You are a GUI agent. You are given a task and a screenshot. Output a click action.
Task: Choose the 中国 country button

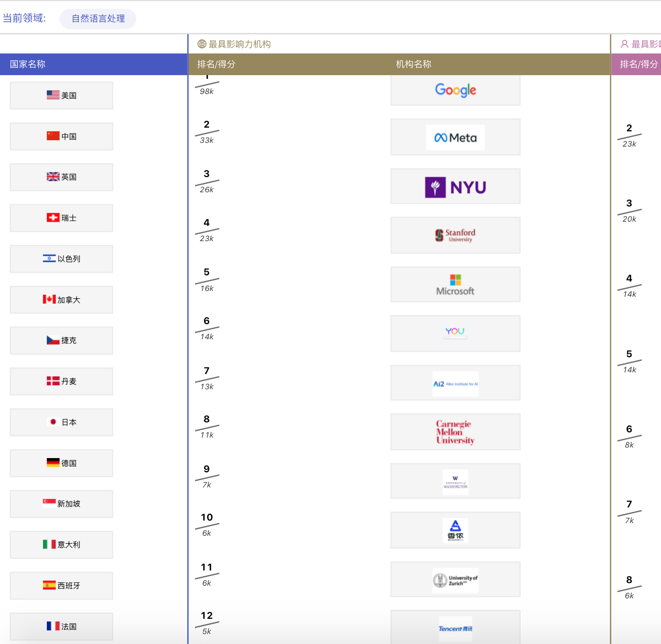(x=61, y=137)
